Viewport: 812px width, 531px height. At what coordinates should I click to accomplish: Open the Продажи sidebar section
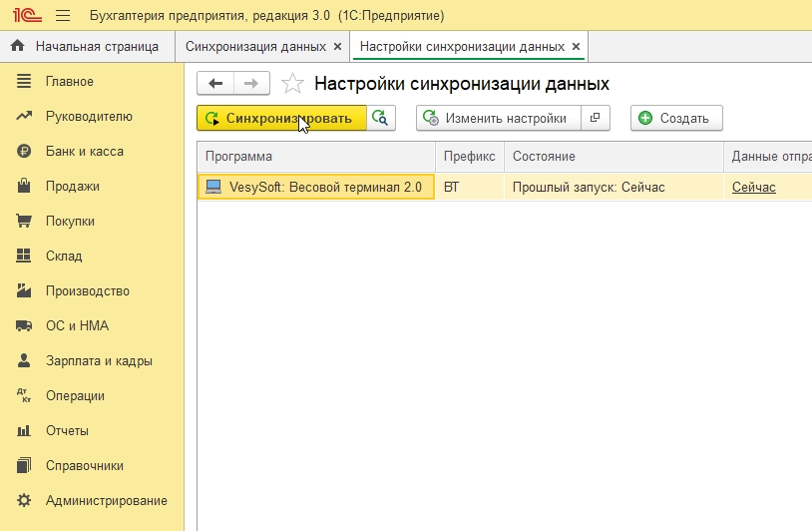click(73, 187)
